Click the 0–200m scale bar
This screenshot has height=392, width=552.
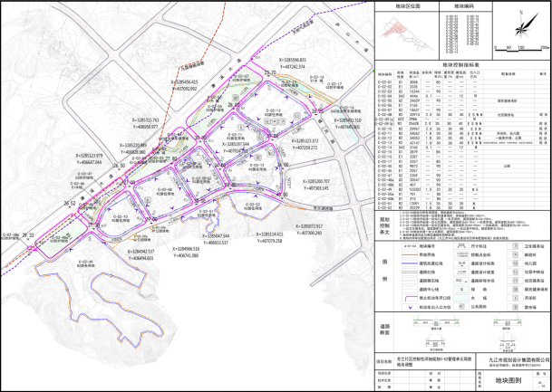click(522, 49)
